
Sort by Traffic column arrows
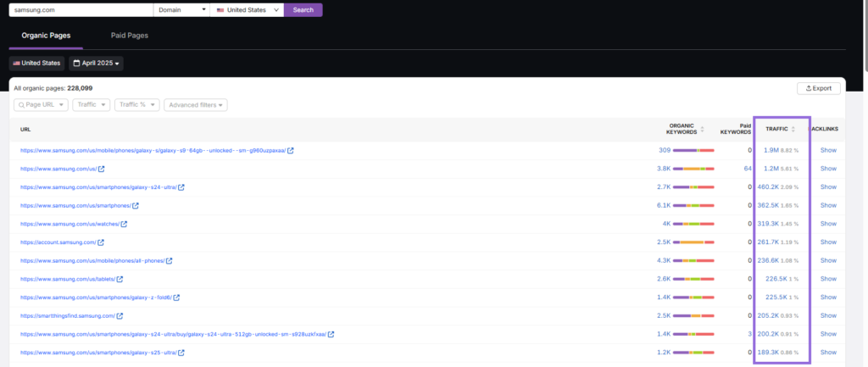pyautogui.click(x=793, y=129)
